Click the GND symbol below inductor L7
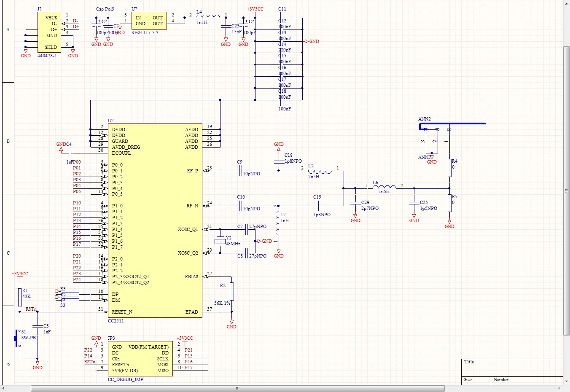This screenshot has height=392, width=570. click(x=279, y=254)
